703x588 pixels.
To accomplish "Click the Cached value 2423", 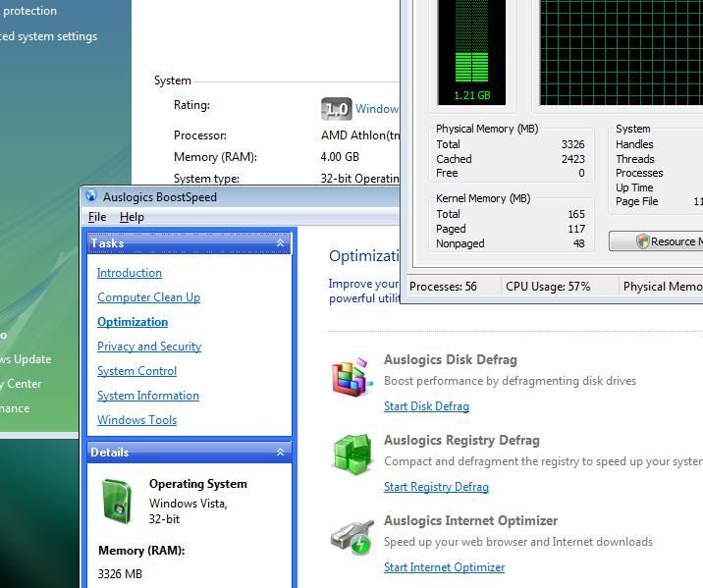I will pos(573,159).
